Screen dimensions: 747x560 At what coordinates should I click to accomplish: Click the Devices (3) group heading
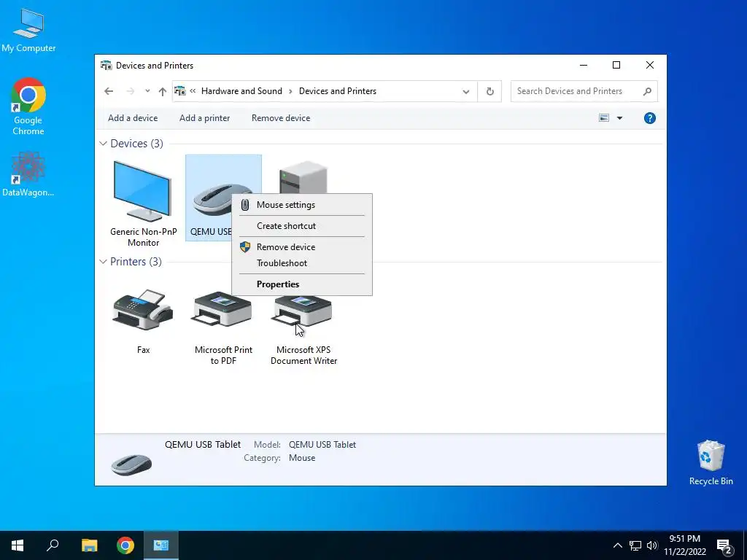[136, 144]
